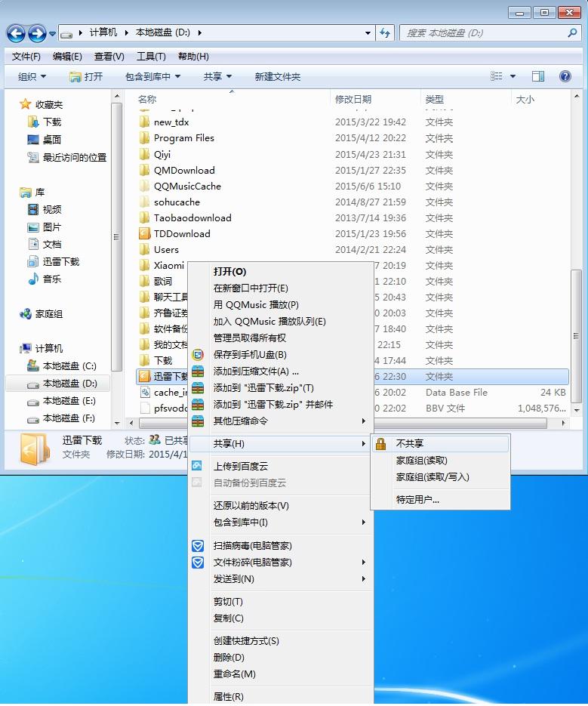Image resolution: width=588 pixels, height=706 pixels.
Task: Select the Taobaodownload folder row
Action: (x=352, y=218)
